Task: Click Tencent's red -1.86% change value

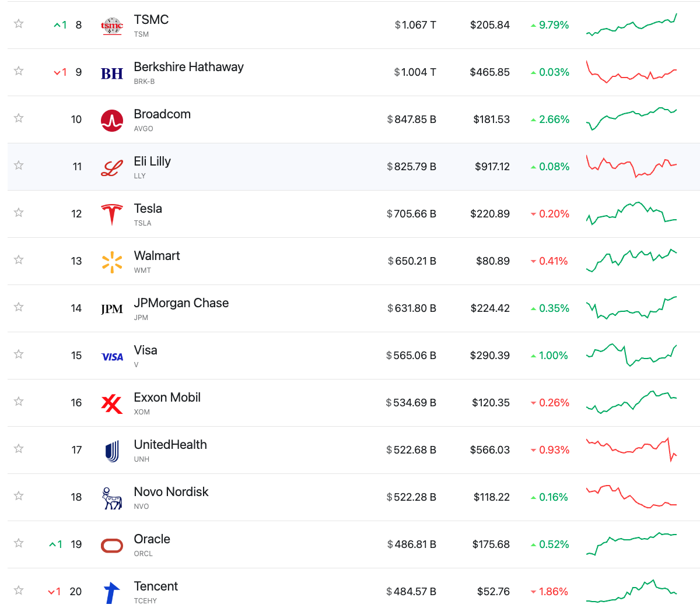Action: pos(552,592)
